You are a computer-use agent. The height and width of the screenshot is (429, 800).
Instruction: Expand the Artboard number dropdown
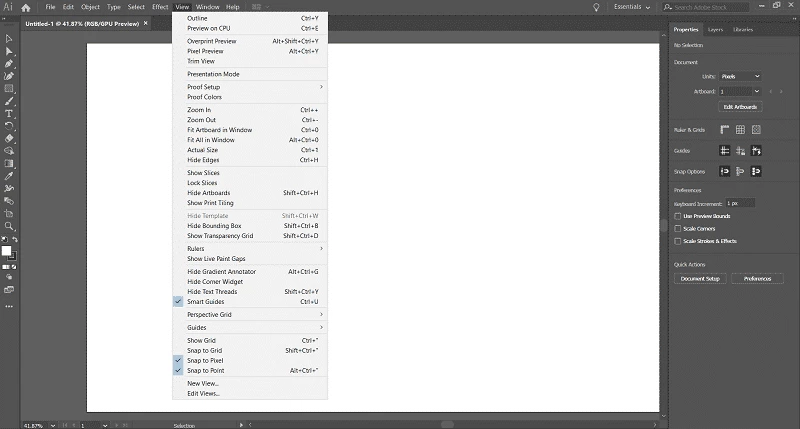pyautogui.click(x=740, y=91)
